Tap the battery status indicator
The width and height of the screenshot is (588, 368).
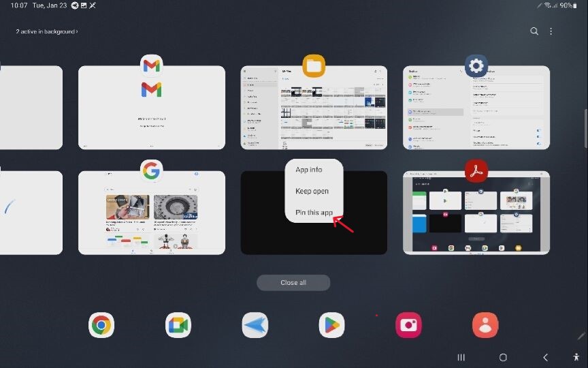568,5
